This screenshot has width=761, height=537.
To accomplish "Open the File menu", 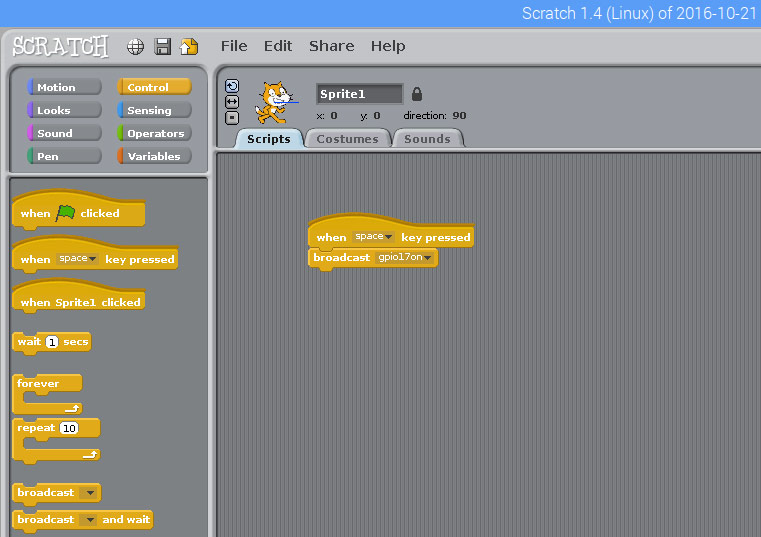I will [233, 46].
